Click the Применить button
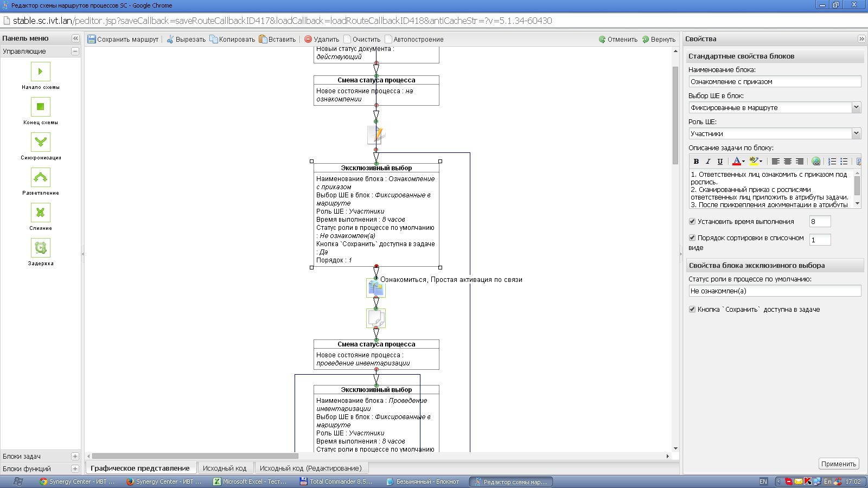868x488 pixels. tap(838, 464)
